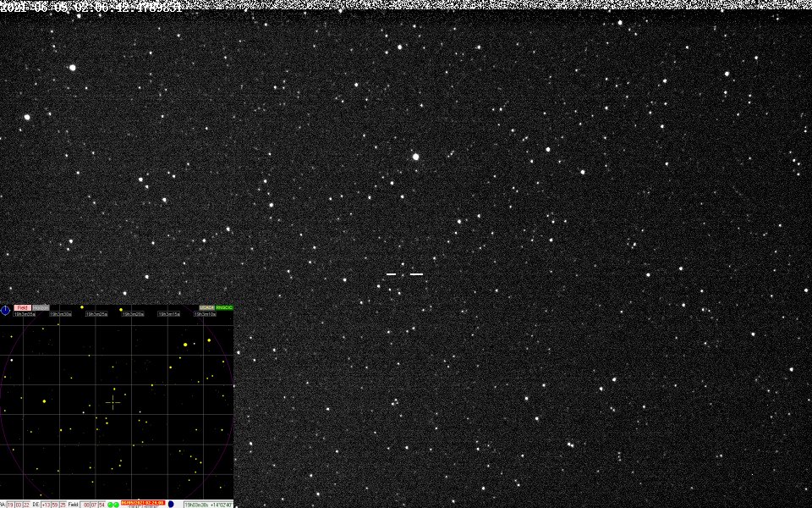Viewport: 812px width, 508px height.
Task: Click the blue moon icon in status bar
Action: (x=171, y=504)
